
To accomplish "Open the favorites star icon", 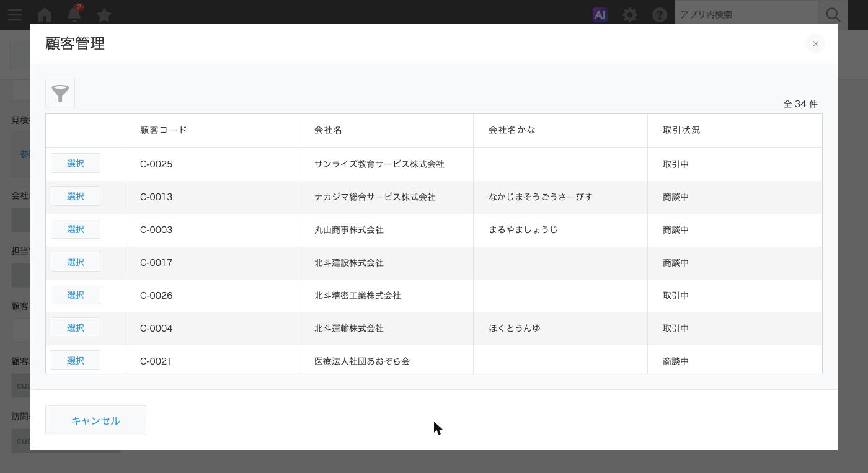I will point(104,15).
